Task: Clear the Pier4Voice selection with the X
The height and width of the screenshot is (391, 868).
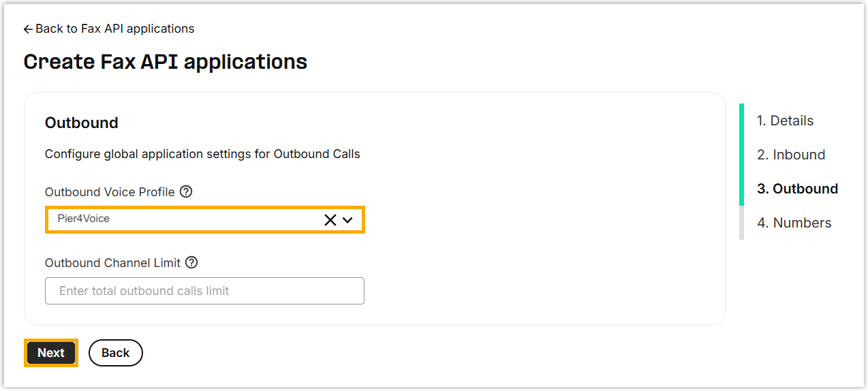Action: point(330,219)
